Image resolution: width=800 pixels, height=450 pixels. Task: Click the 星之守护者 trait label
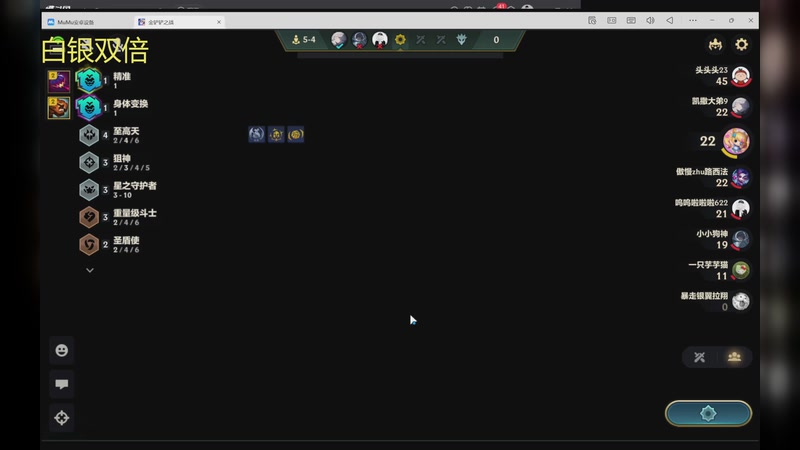pos(135,186)
